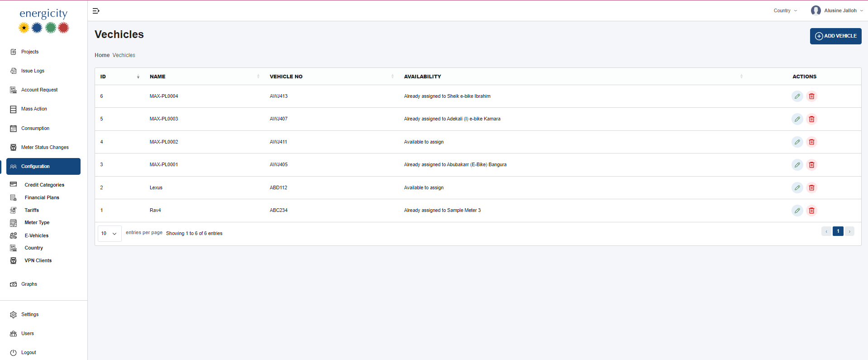
Task: Go to next page in pagination
Action: click(849, 231)
